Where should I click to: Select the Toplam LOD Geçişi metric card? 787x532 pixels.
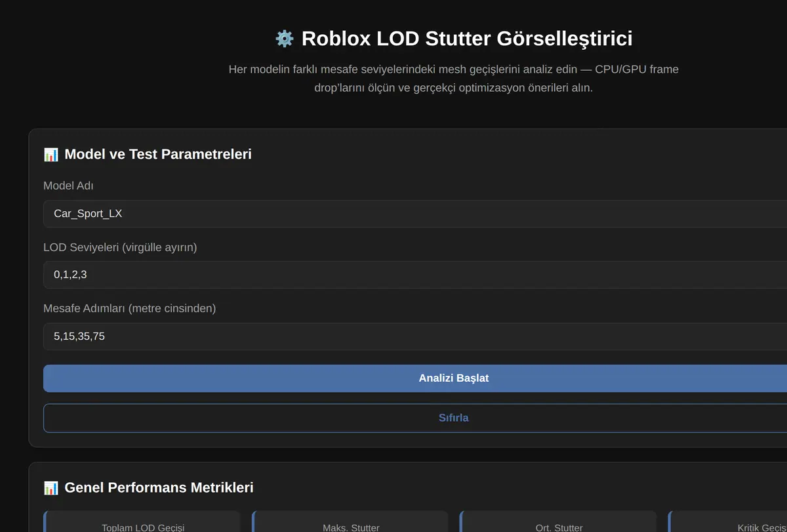pos(142,522)
